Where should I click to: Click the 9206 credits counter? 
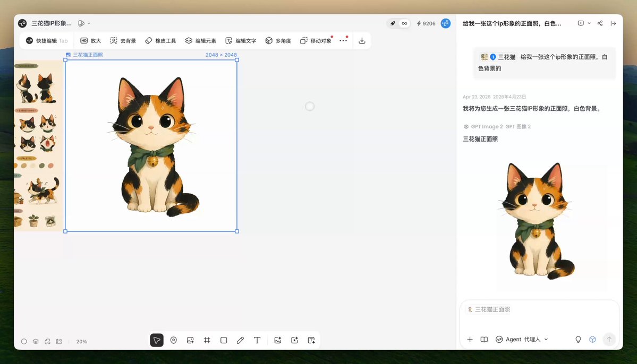(x=426, y=23)
